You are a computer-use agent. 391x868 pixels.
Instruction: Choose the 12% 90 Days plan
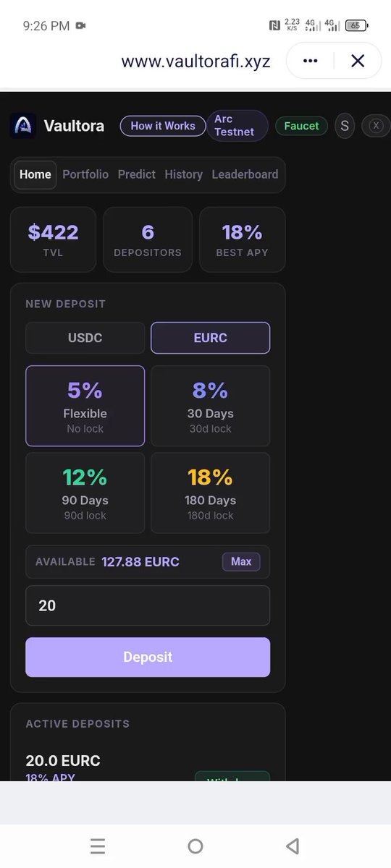point(85,493)
